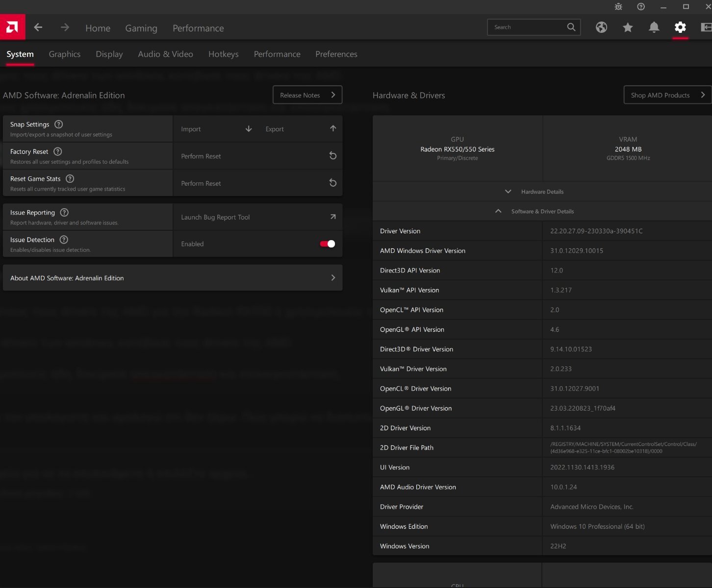This screenshot has height=588, width=712.
Task: Open favorites star icon
Action: tap(628, 27)
